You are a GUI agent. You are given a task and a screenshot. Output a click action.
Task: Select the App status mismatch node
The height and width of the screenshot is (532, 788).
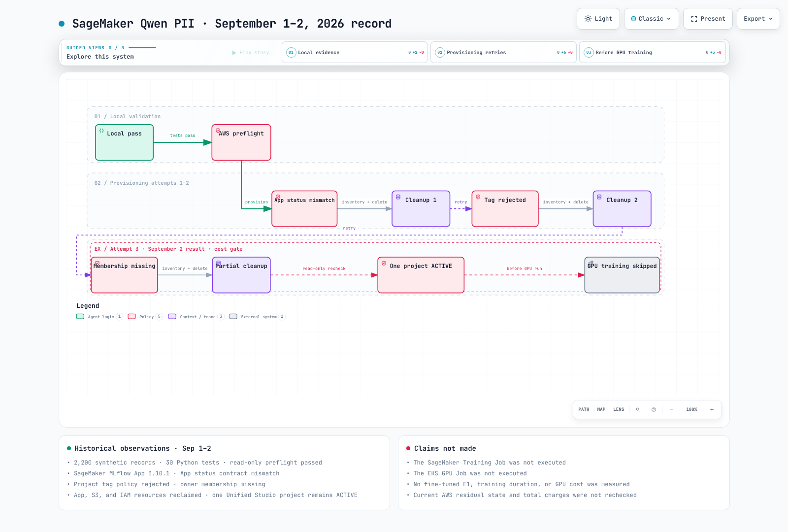pos(304,209)
